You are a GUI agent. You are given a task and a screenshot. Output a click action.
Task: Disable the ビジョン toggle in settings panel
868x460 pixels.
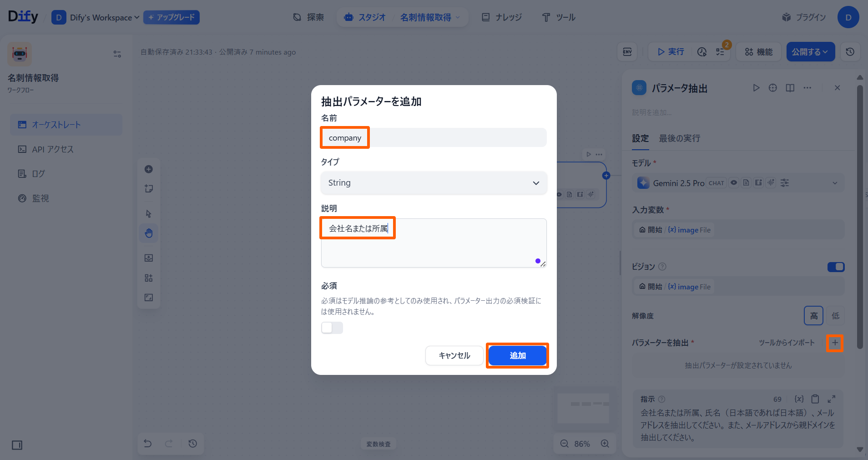pyautogui.click(x=836, y=267)
